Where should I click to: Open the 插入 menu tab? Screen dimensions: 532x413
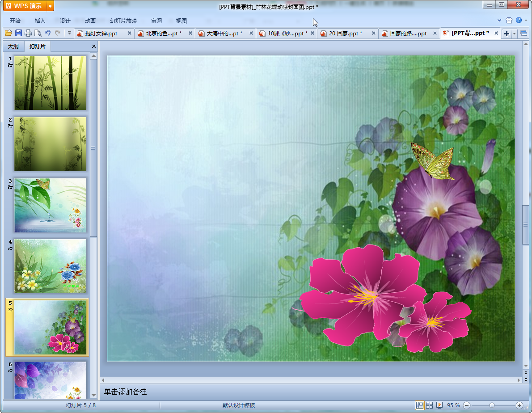point(40,21)
